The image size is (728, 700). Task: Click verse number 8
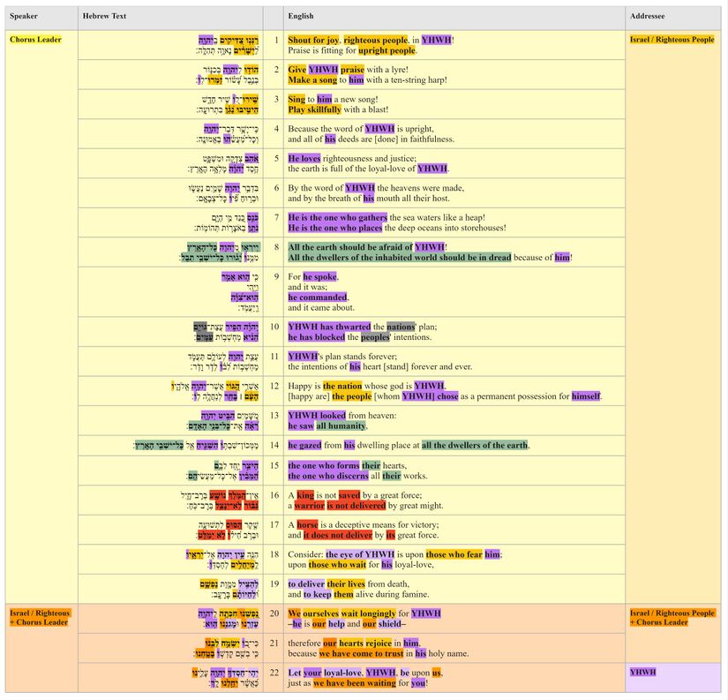point(276,247)
